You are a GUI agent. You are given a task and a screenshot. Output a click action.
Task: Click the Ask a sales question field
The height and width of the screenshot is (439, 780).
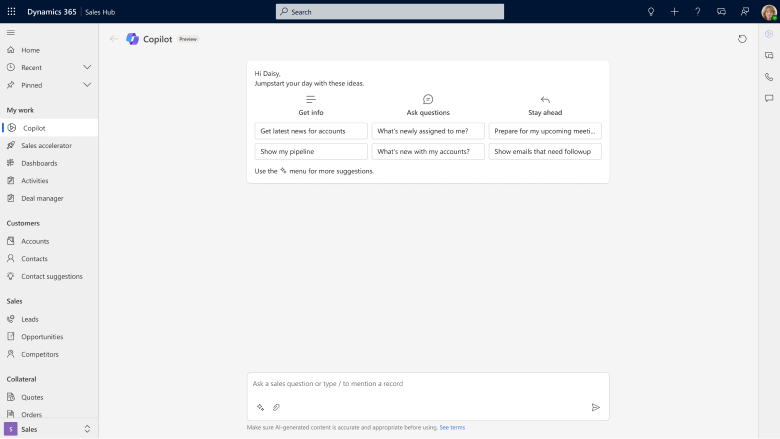coord(428,384)
